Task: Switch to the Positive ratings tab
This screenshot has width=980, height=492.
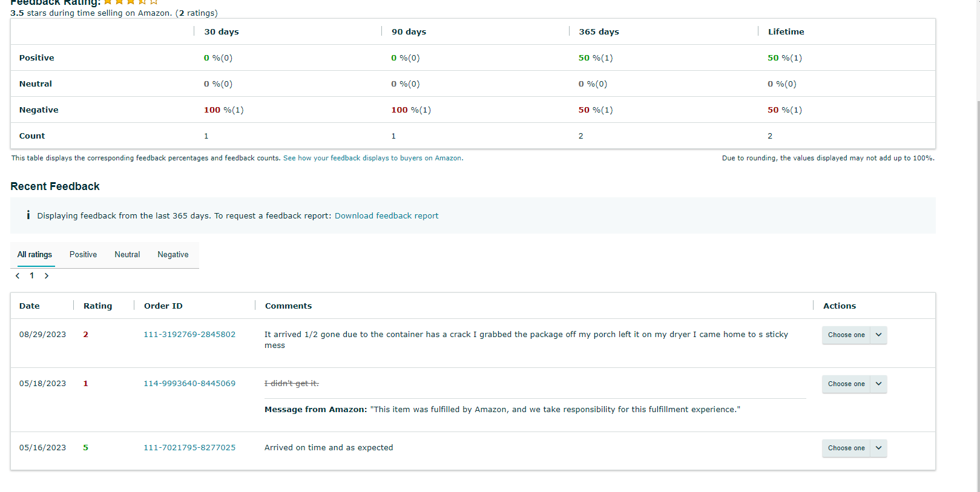Action: [x=83, y=255]
